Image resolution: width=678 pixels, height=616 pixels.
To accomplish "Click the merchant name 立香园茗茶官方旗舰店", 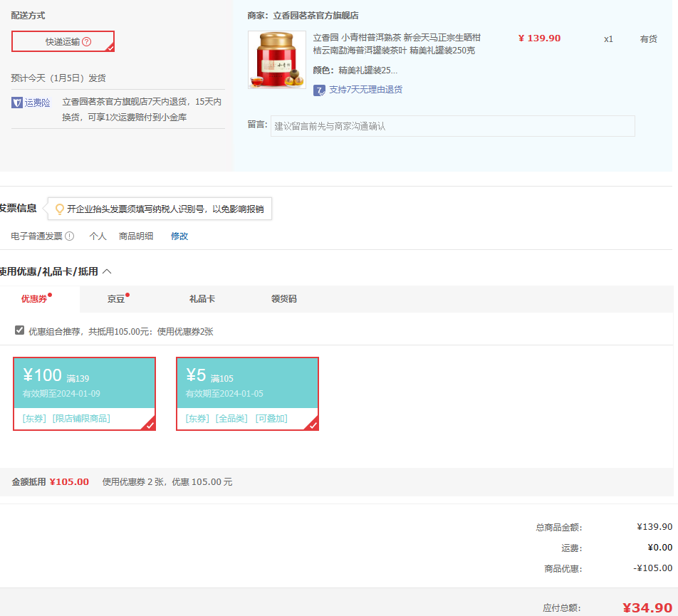I will 315,16.
